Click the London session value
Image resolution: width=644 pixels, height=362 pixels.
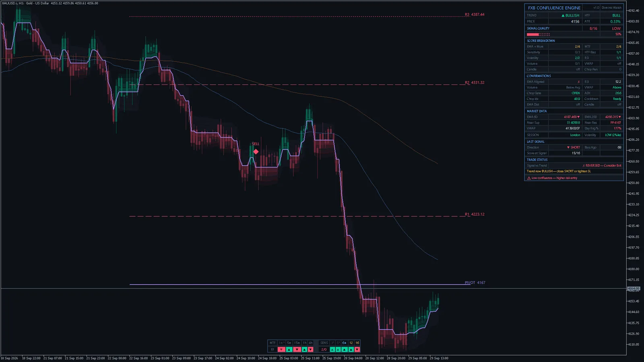pos(575,135)
